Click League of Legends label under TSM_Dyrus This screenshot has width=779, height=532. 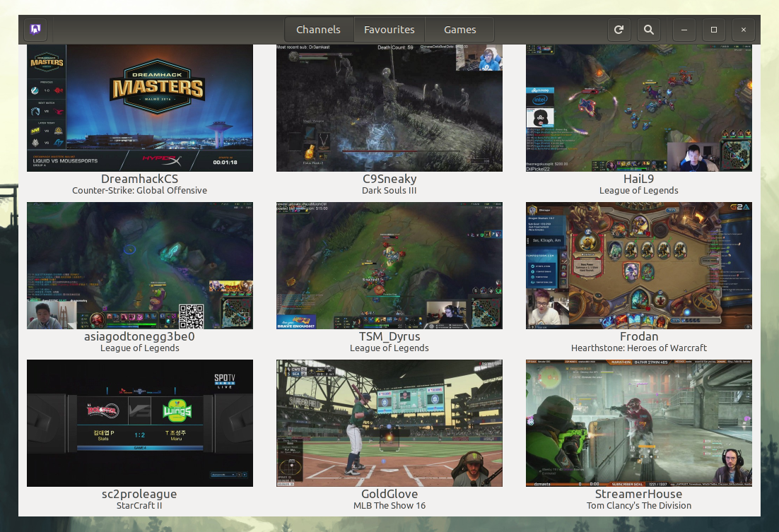point(389,348)
